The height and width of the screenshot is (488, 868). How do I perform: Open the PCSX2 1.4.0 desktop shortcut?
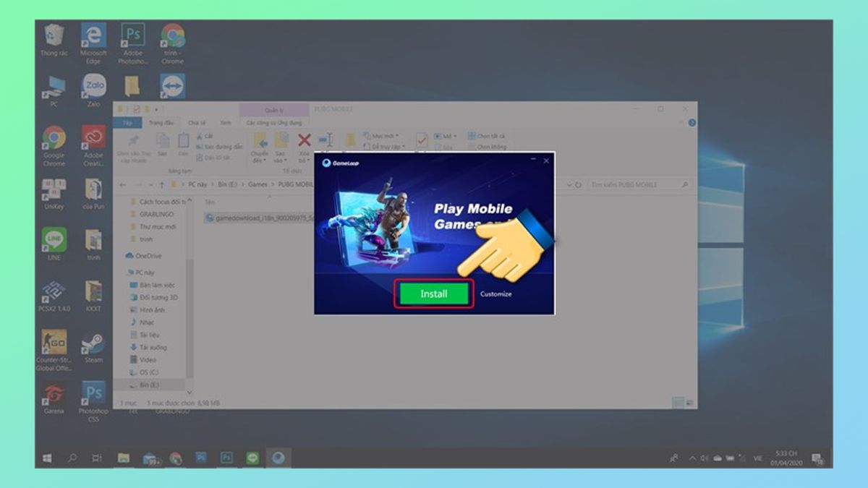click(x=54, y=296)
